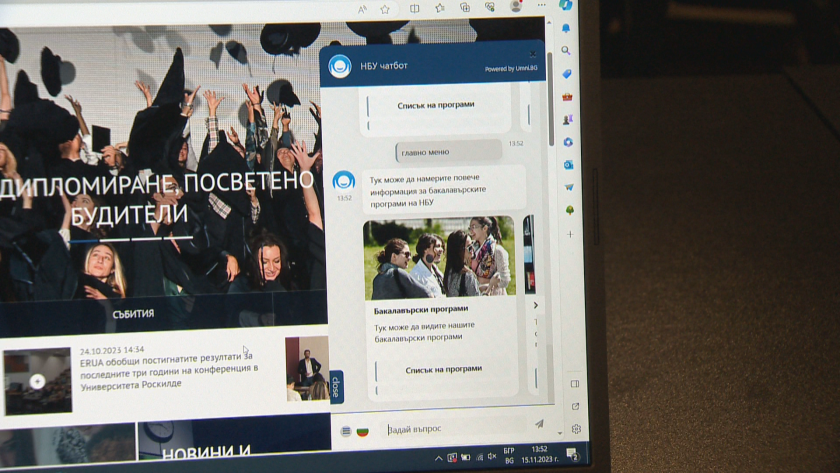Open Outlook icon in Edge sidebar
840x473 pixels.
tap(568, 165)
